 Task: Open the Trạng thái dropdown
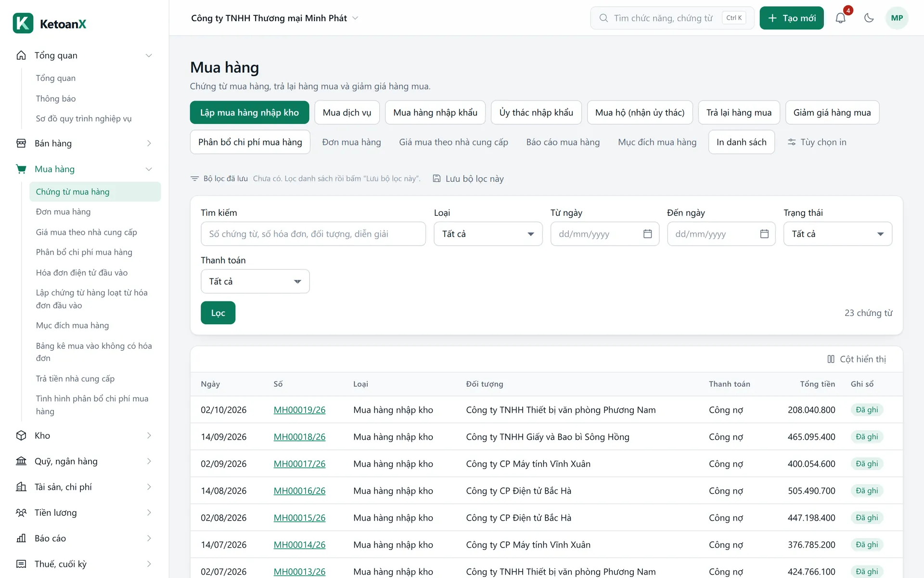(x=837, y=234)
